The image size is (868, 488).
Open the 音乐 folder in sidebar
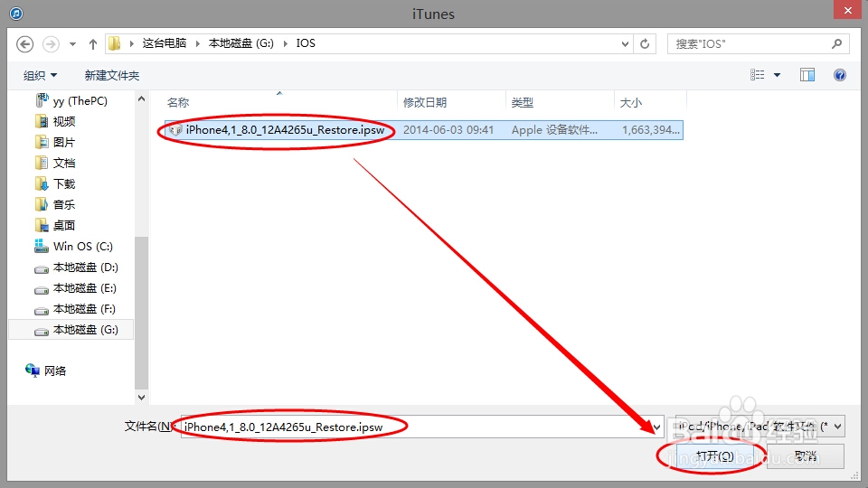coord(64,205)
